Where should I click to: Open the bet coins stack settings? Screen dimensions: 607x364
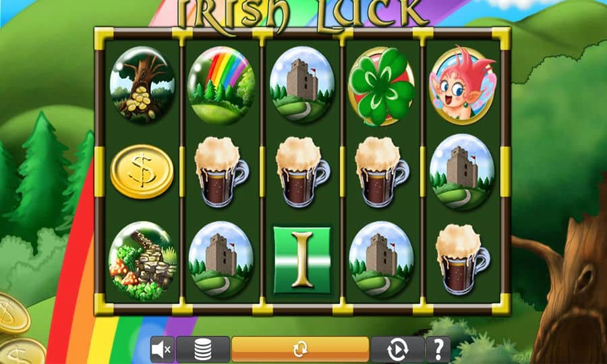click(x=203, y=349)
